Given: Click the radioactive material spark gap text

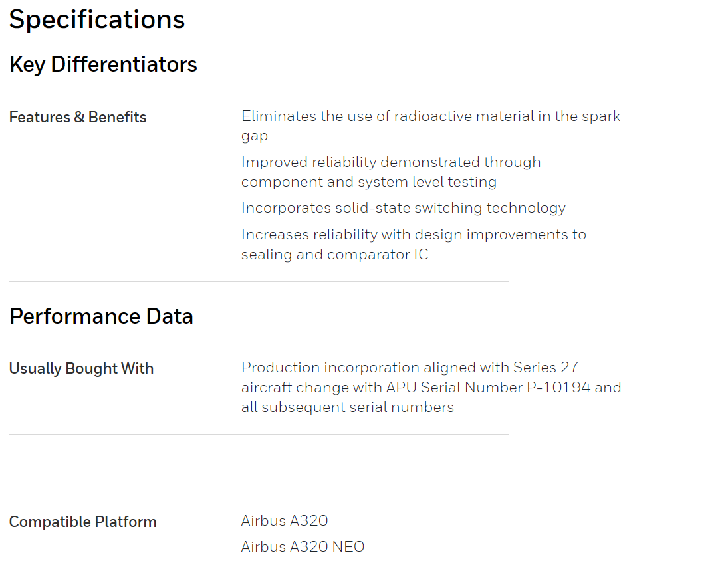Looking at the screenshot, I should pos(430,126).
